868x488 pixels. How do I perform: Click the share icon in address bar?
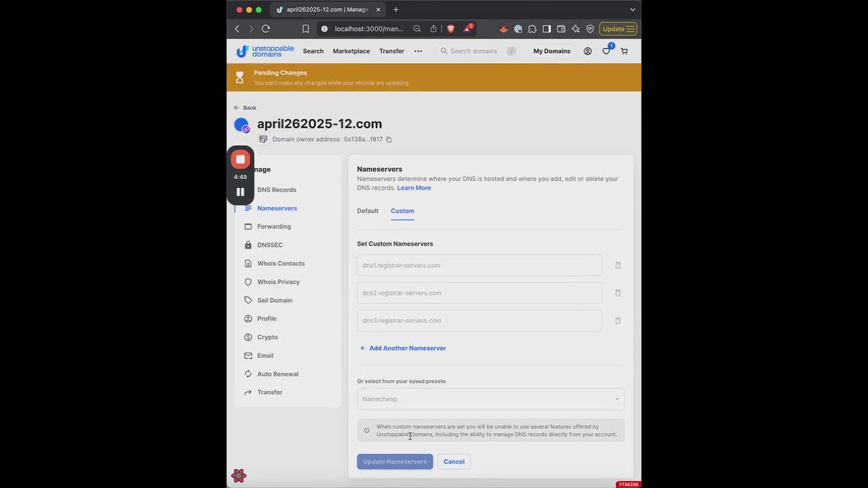point(434,28)
